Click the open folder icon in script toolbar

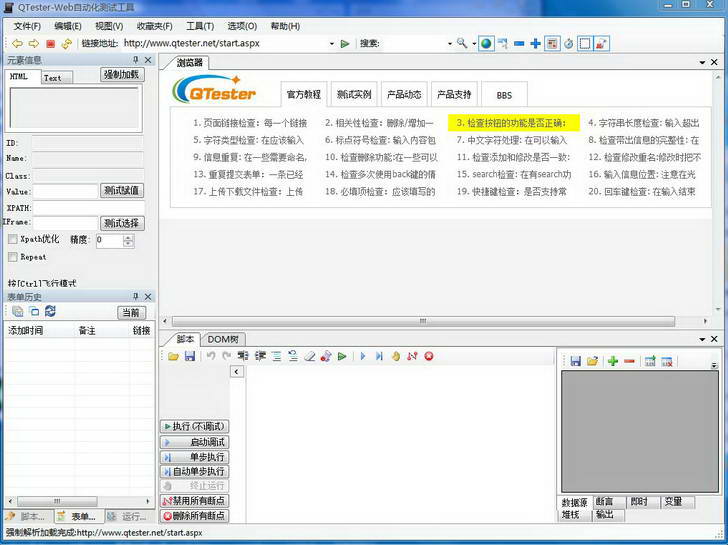tap(173, 356)
